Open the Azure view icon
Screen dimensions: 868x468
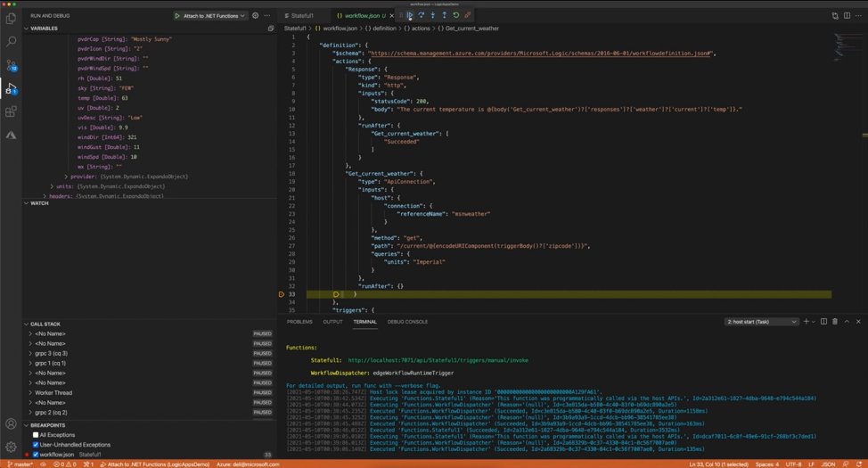click(x=11, y=135)
